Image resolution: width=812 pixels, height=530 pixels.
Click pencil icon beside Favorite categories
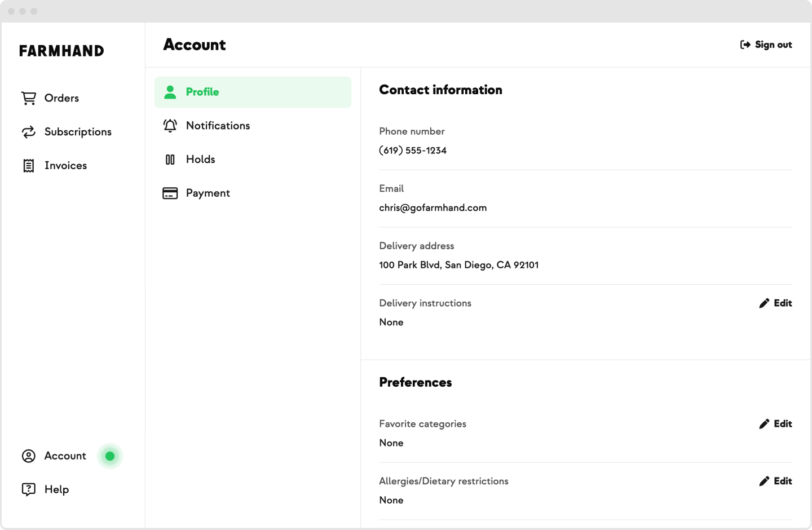(764, 424)
